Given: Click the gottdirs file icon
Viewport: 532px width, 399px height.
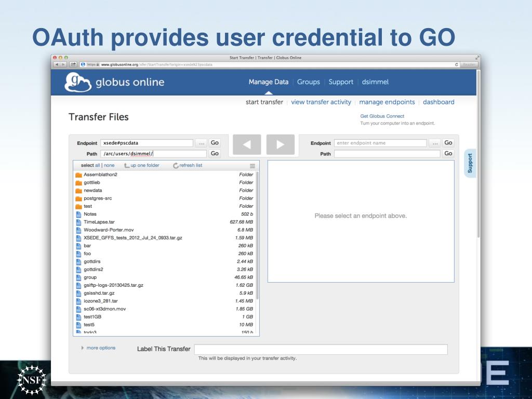Looking at the screenshot, I should click(79, 262).
